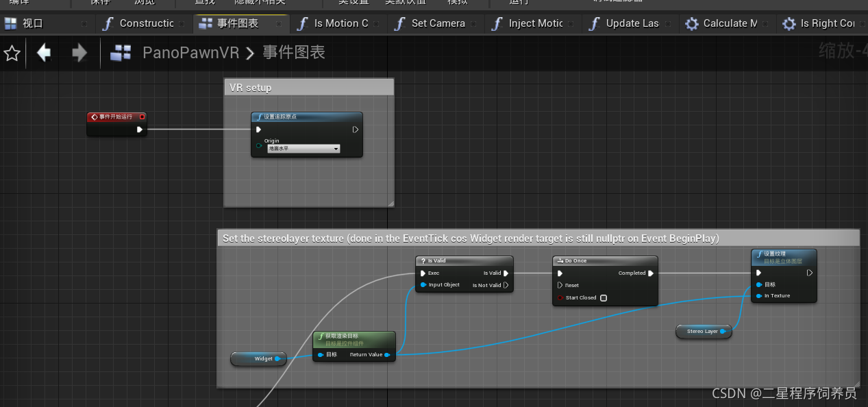Click the Widget variable output pin
Viewport: 868px width, 407px height.
278,359
